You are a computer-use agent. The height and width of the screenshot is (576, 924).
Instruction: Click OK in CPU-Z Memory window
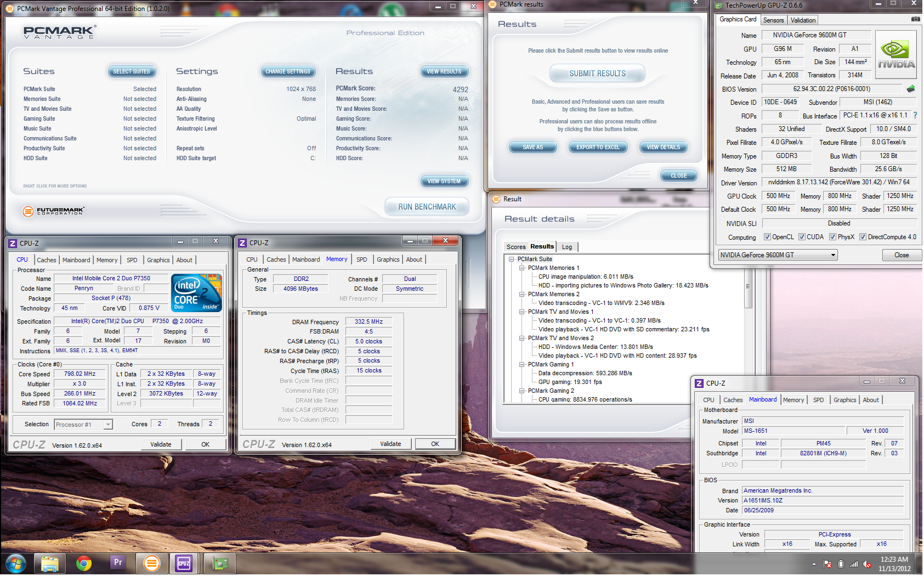pos(435,444)
